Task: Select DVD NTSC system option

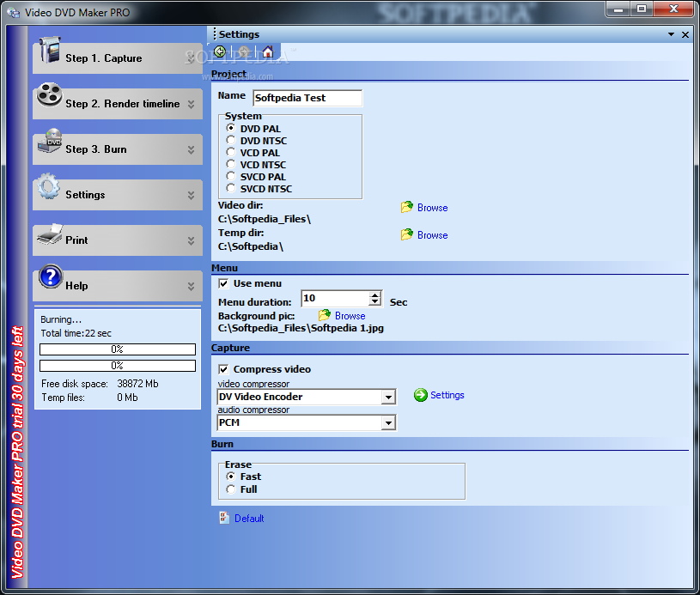Action: tap(230, 140)
